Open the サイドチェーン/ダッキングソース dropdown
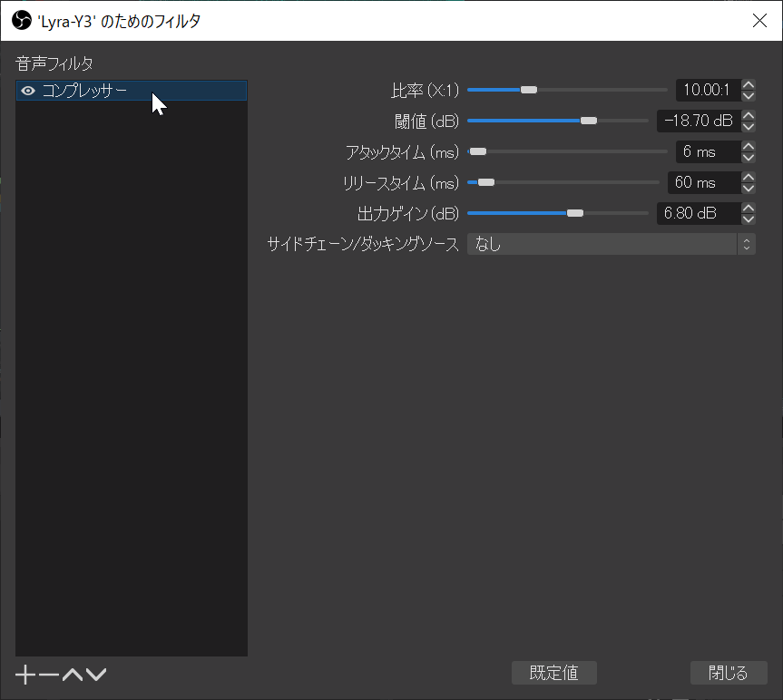This screenshot has height=700, width=783. click(x=612, y=245)
